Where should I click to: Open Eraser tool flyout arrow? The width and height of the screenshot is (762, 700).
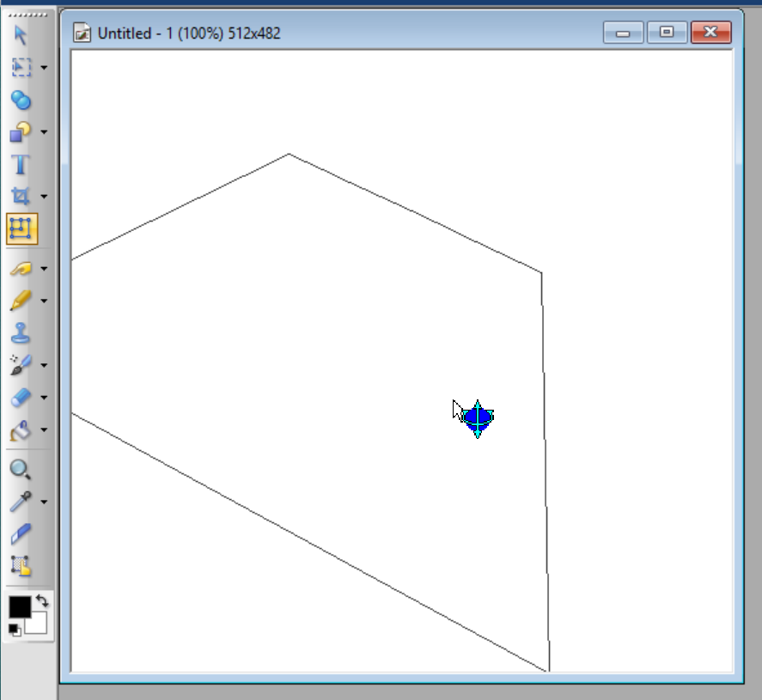44,398
